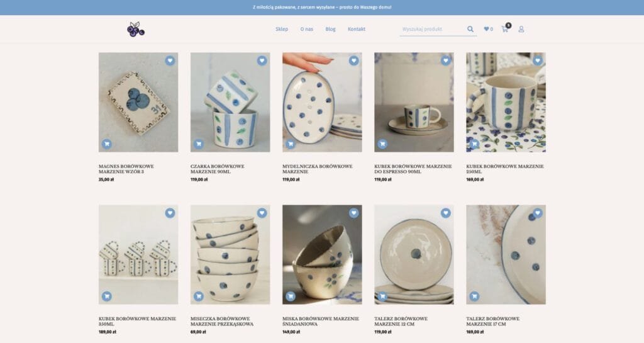Favorite the Czarka Borówkowe Marzenie 90ml
This screenshot has height=343, width=644.
[x=262, y=60]
